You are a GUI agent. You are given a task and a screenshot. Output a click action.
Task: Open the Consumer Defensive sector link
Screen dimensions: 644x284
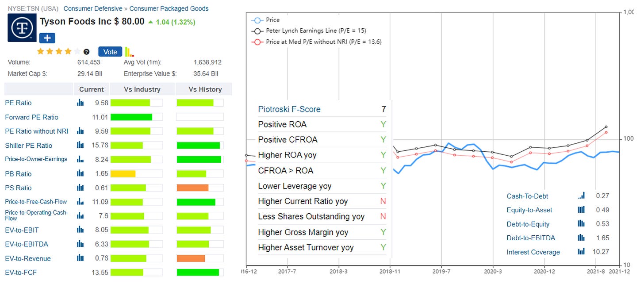point(93,8)
